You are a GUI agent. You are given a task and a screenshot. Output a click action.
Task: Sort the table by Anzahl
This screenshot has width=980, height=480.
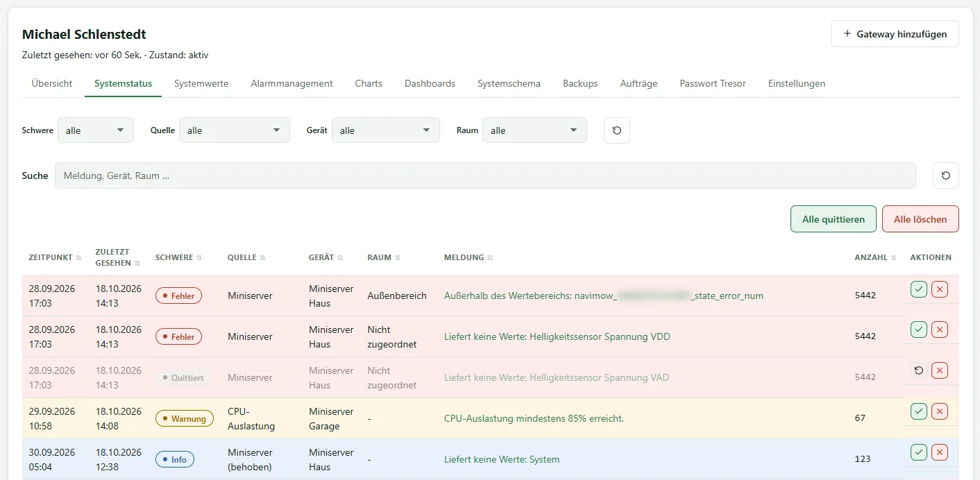pyautogui.click(x=875, y=257)
